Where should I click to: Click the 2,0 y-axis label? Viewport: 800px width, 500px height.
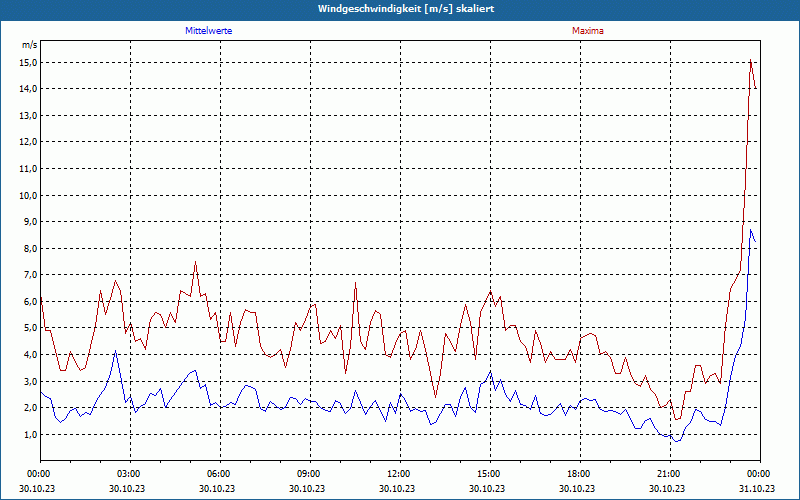coord(31,408)
